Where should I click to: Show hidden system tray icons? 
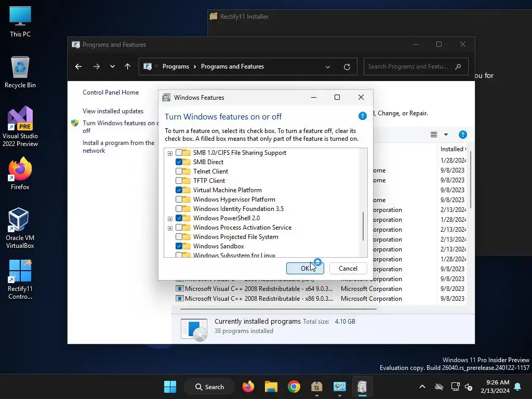[x=422, y=387]
